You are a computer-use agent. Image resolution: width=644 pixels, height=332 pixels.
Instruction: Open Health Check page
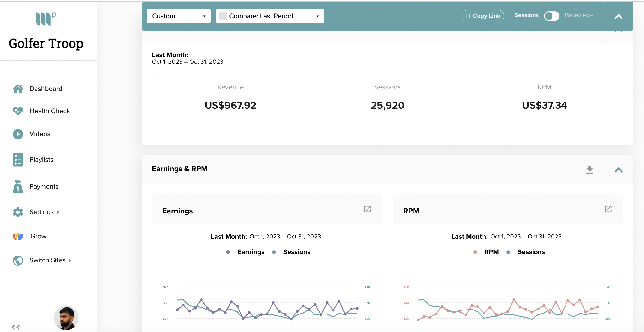(x=50, y=111)
